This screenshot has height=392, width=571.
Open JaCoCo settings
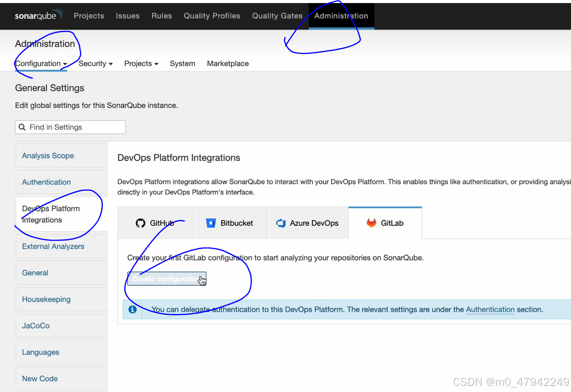[x=62, y=326]
